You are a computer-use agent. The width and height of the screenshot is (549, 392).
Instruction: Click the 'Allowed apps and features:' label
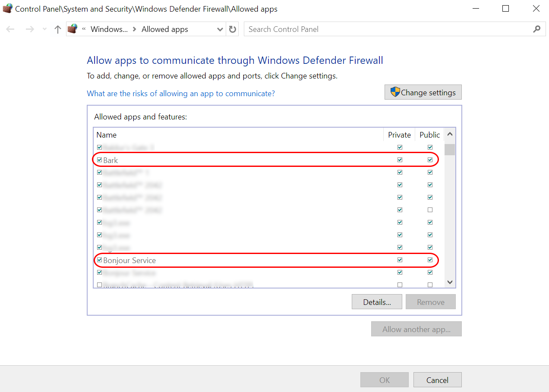click(x=141, y=117)
